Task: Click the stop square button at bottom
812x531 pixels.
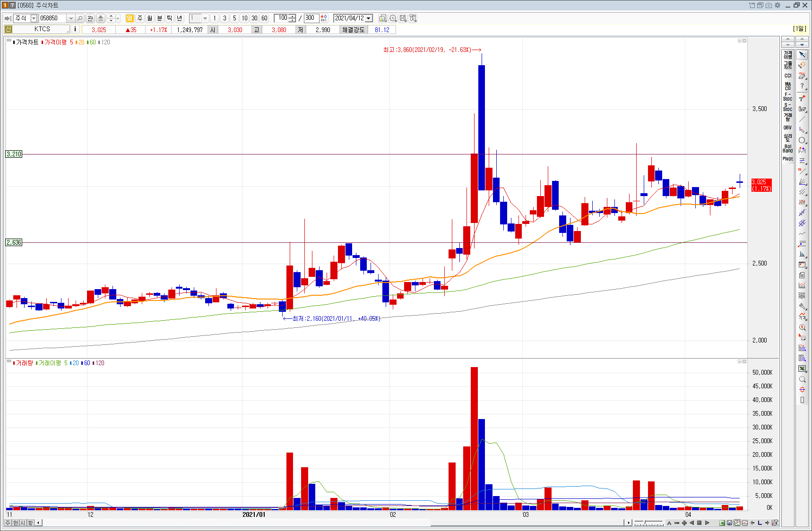Action: point(700,522)
